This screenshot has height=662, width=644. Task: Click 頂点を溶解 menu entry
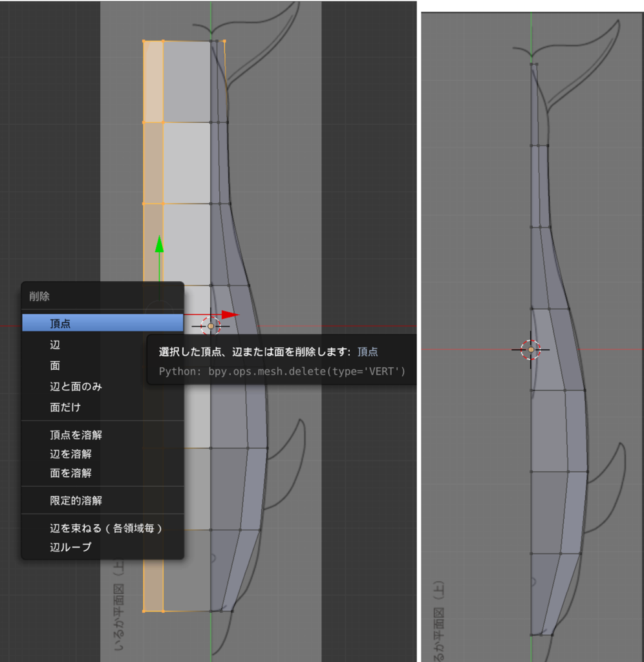pyautogui.click(x=103, y=435)
